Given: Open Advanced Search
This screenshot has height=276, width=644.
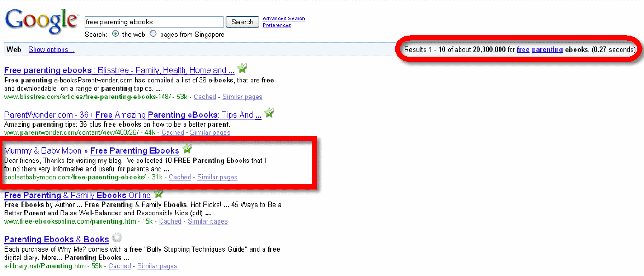Looking at the screenshot, I should pos(284,18).
